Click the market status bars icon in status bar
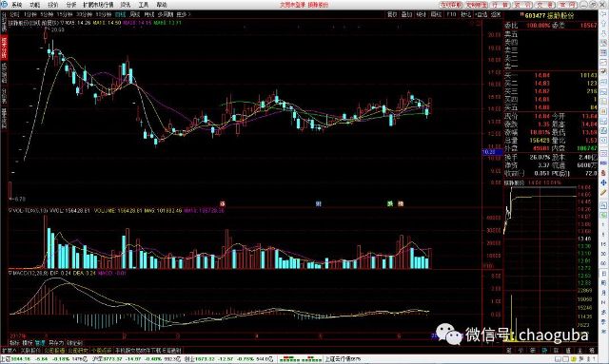The image size is (609, 364). pos(300,359)
